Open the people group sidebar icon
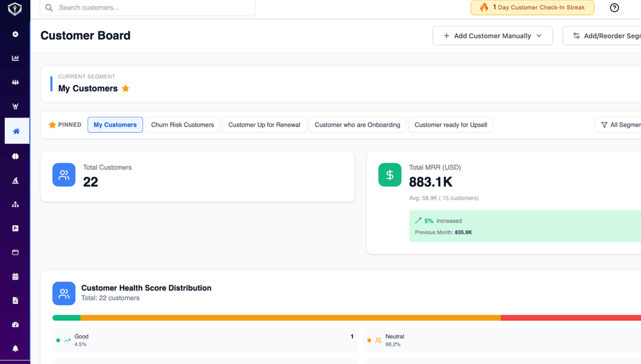This screenshot has width=641, height=364. coord(15,82)
